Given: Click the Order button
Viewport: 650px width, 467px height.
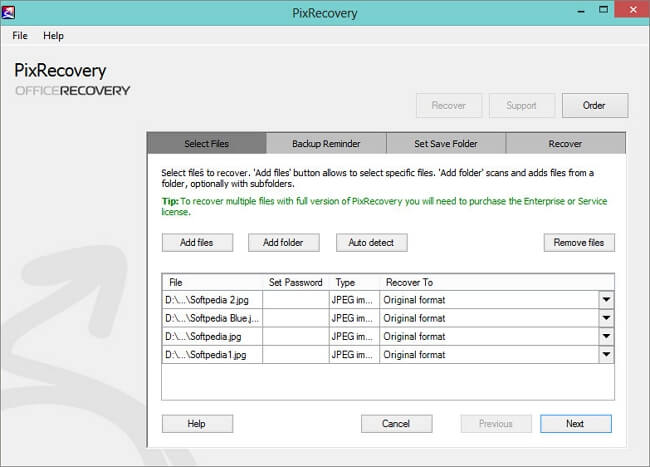Looking at the screenshot, I should [595, 105].
